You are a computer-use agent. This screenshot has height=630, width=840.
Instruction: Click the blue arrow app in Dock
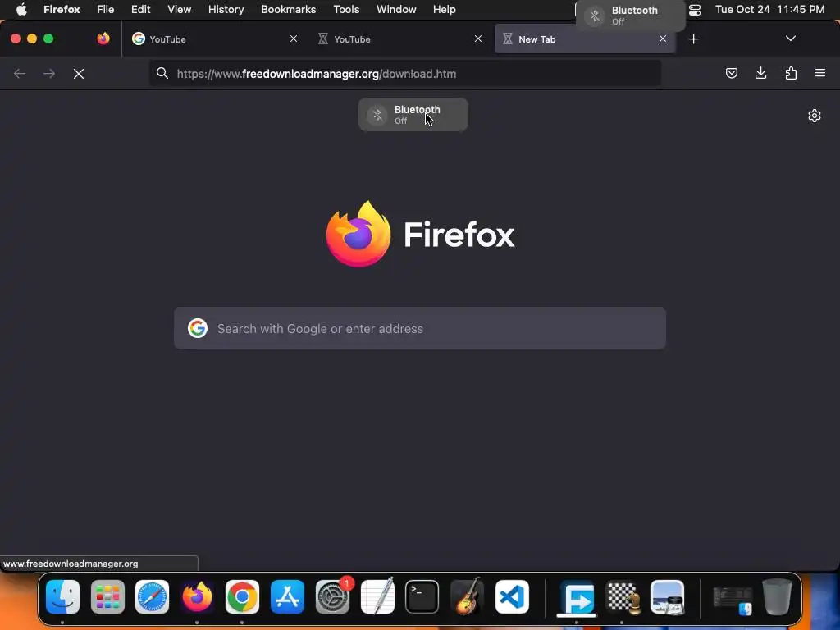tap(577, 596)
